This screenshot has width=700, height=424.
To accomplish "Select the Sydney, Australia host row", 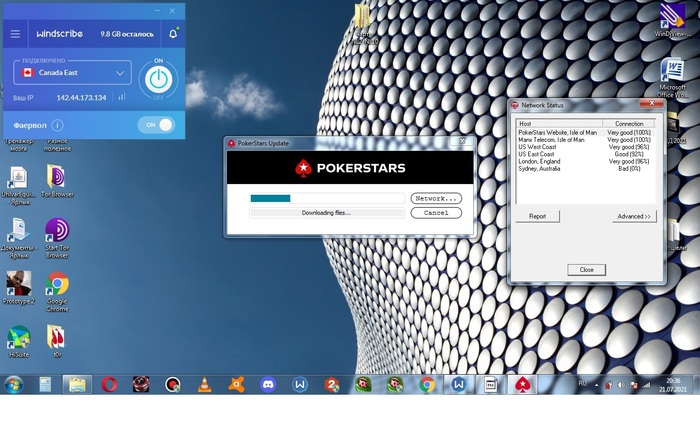I will tap(585, 169).
